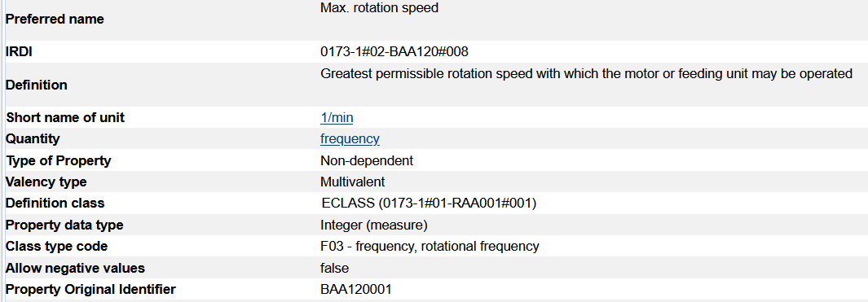The image size is (868, 302).
Task: Click the Greatest permissible rotation speed definition text
Action: pos(586,74)
